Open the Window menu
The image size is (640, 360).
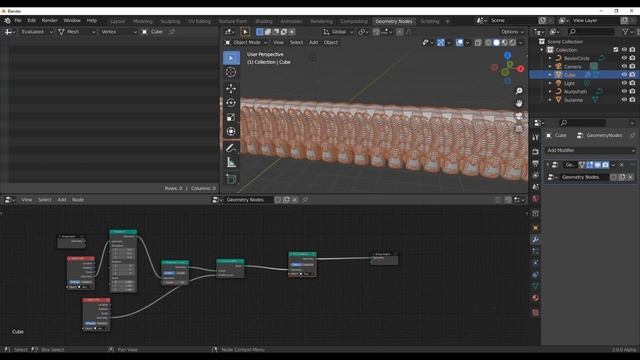point(72,20)
